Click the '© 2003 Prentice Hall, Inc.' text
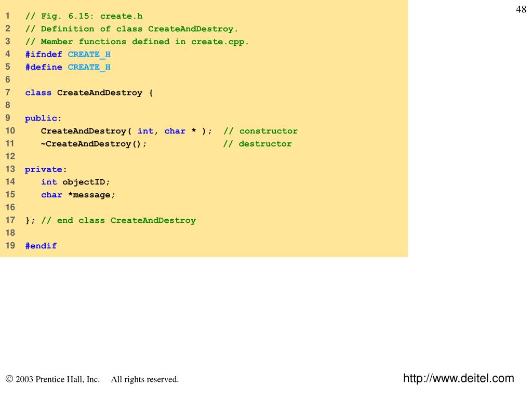Viewport: 532px width, 399px height. click(52, 379)
